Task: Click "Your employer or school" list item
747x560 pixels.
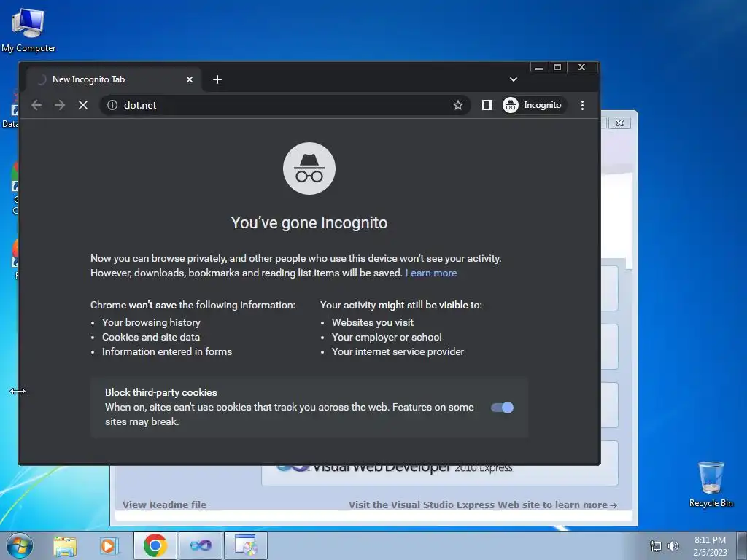Action: 387,337
